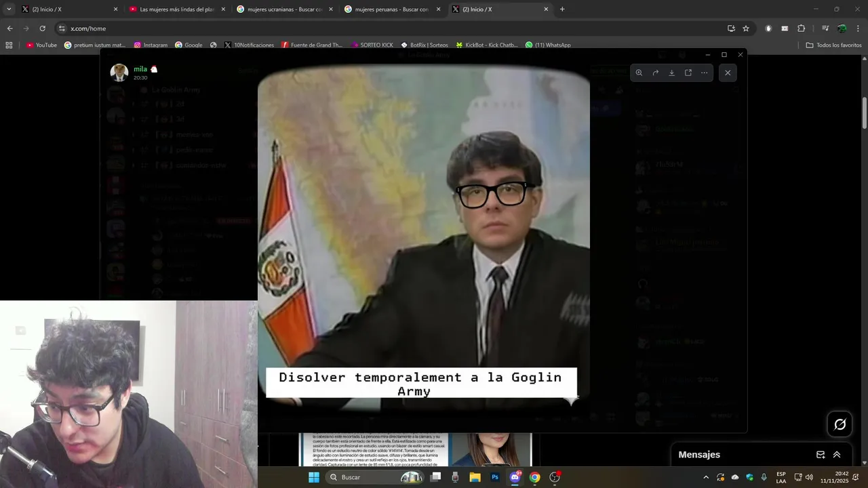
Task: Open Photoshop from the taskbar
Action: coord(495,477)
